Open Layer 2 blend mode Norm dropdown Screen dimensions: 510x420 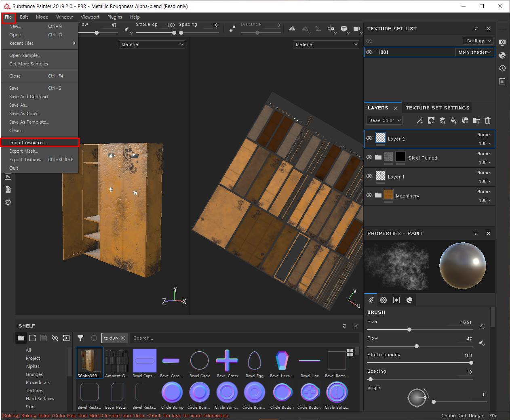coord(484,134)
